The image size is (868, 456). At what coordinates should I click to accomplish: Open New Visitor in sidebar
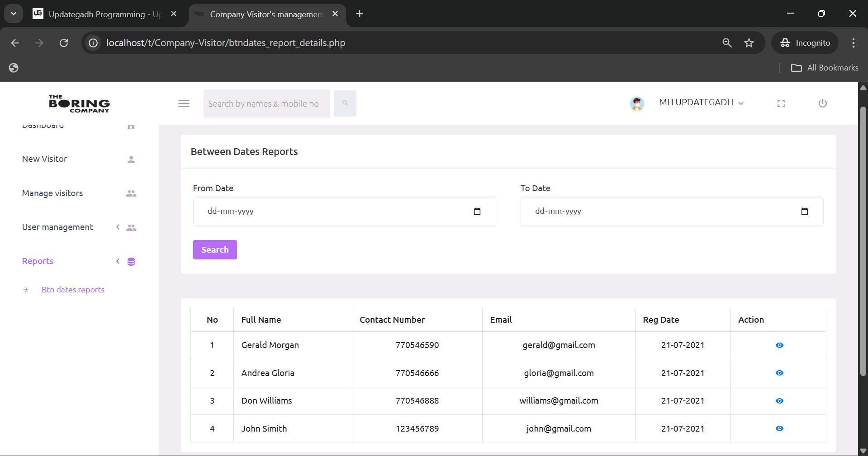[45, 159]
